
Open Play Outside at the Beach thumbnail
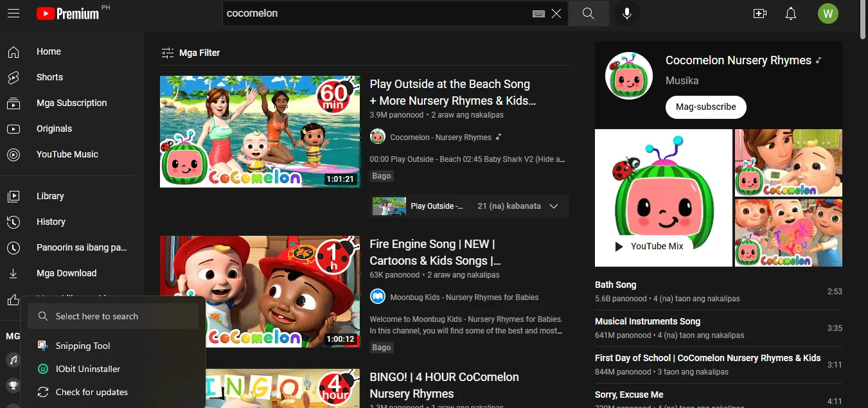click(x=260, y=132)
